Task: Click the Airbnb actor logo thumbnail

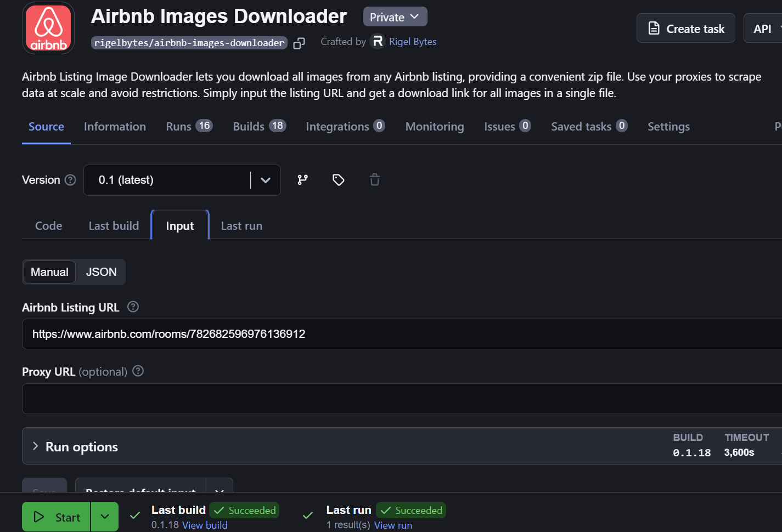Action: tap(48, 28)
